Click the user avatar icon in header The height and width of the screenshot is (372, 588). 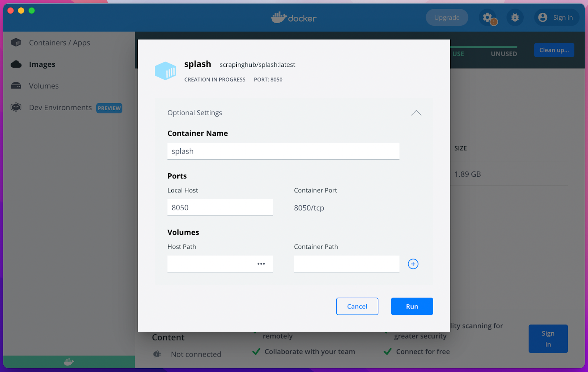tap(543, 18)
